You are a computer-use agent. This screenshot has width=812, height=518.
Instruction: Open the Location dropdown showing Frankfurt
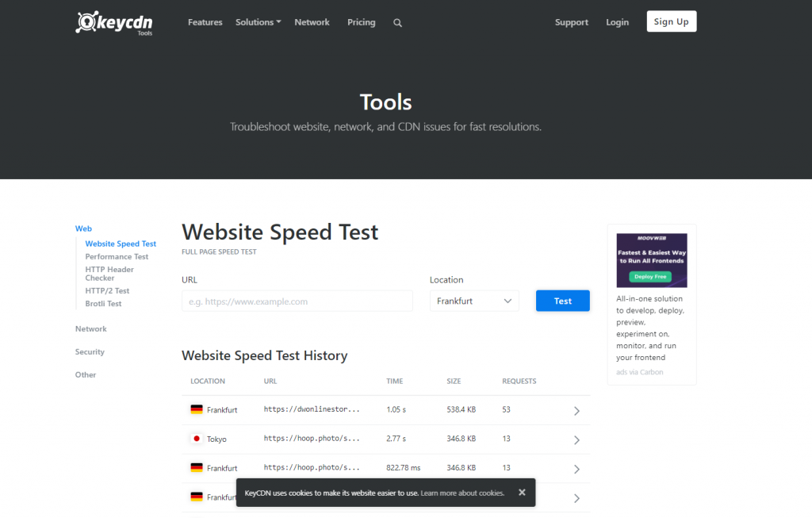coord(473,301)
